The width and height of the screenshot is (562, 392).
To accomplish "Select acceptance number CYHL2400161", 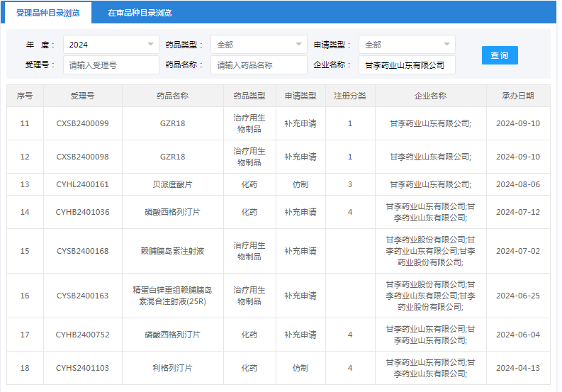I will coord(82,184).
